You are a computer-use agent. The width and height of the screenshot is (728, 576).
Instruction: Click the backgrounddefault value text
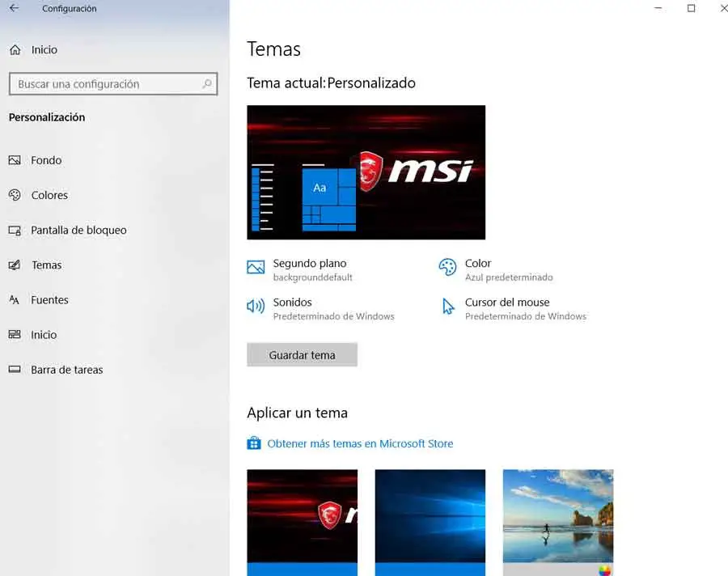tap(313, 277)
